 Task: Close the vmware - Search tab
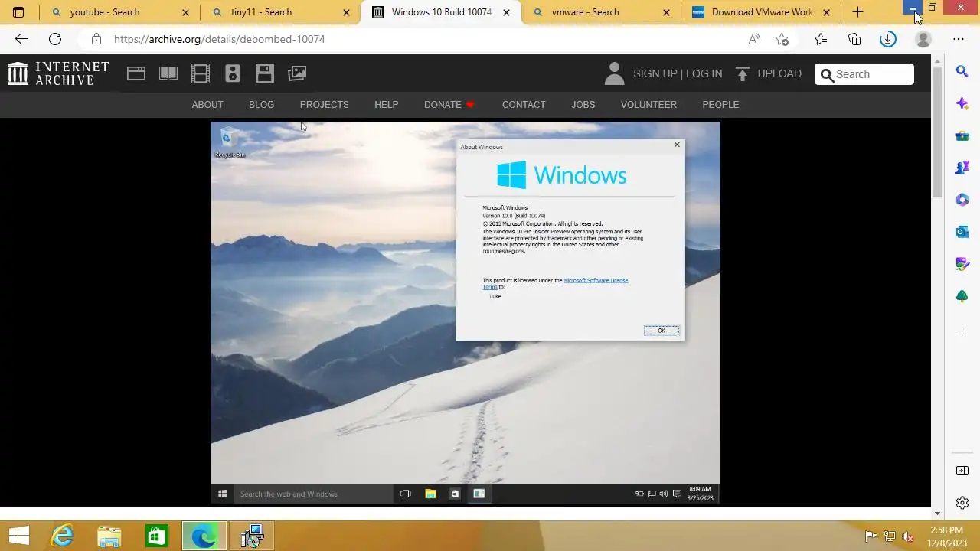(x=666, y=12)
